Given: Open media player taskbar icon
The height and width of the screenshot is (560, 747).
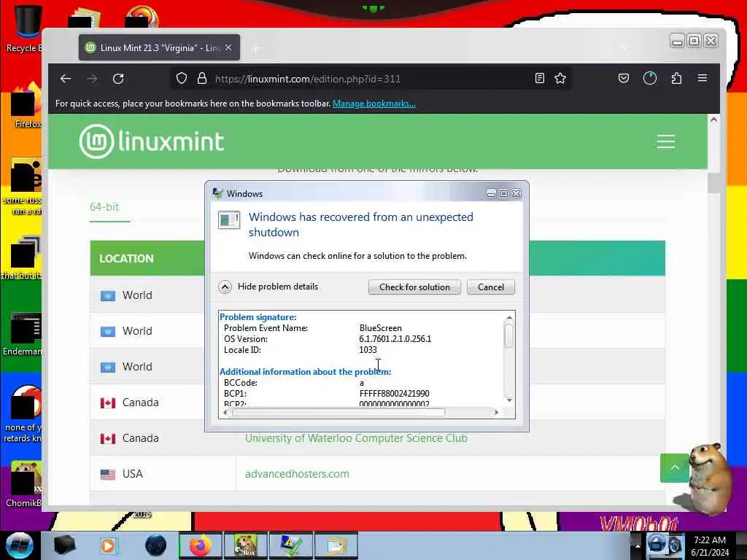Looking at the screenshot, I should coord(108,545).
